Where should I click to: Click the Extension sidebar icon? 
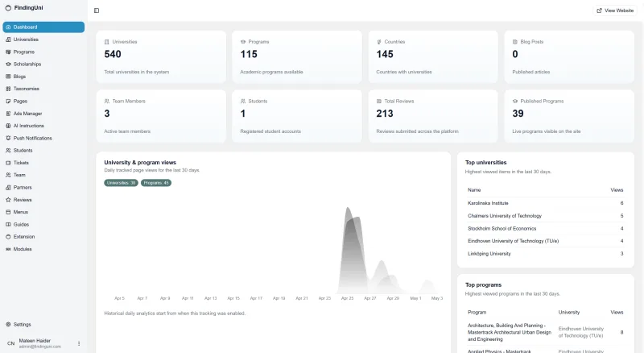[8, 237]
